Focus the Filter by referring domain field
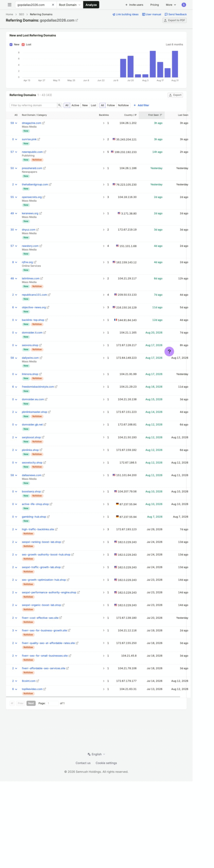 (33, 105)
